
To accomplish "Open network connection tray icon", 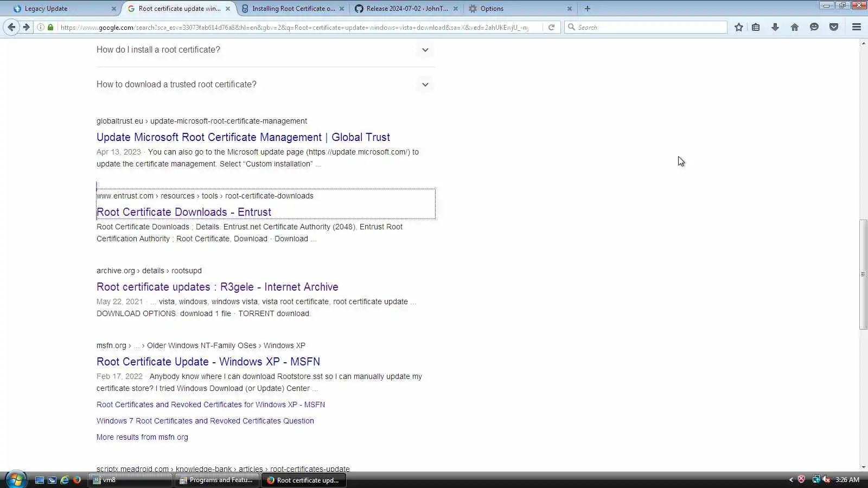I will tap(815, 479).
